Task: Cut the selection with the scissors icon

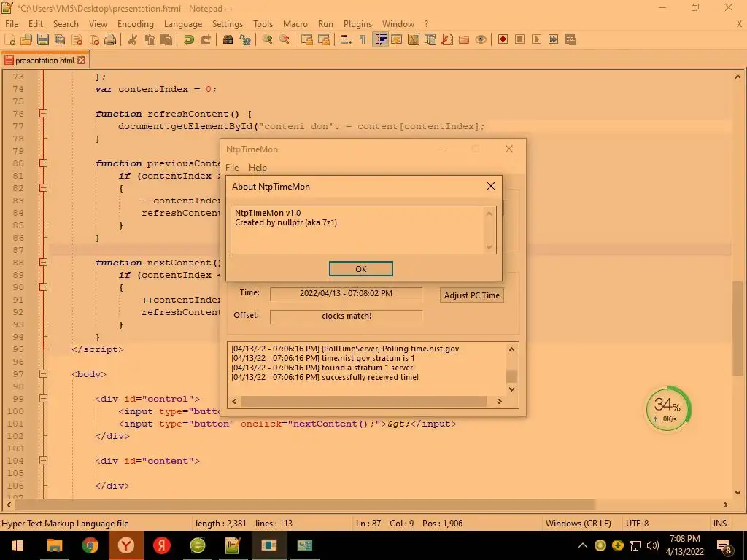Action: click(133, 39)
